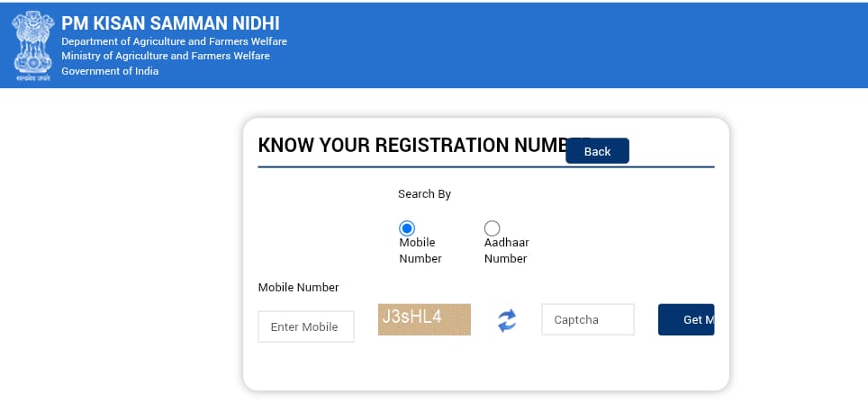The height and width of the screenshot is (402, 868).
Task: Click the 'Mobile Number' radio option label
Action: tap(420, 251)
